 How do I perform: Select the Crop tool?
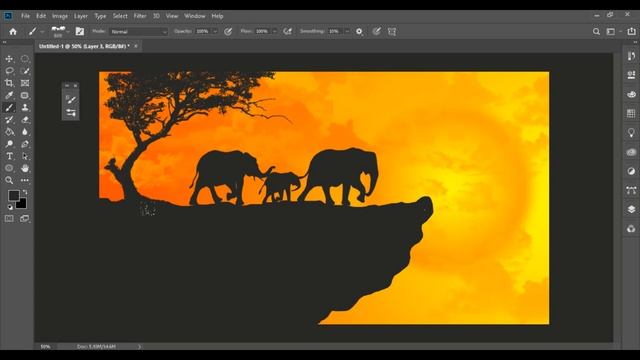(9, 83)
